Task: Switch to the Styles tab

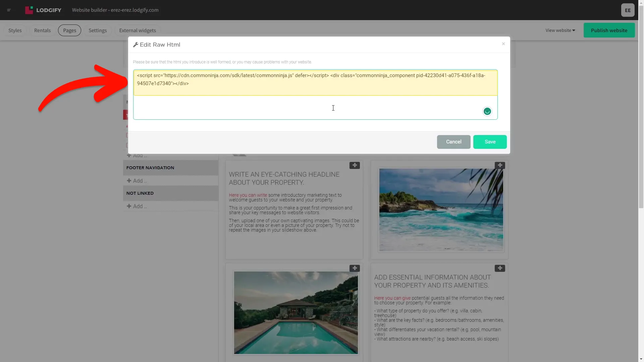Action: coord(15,30)
